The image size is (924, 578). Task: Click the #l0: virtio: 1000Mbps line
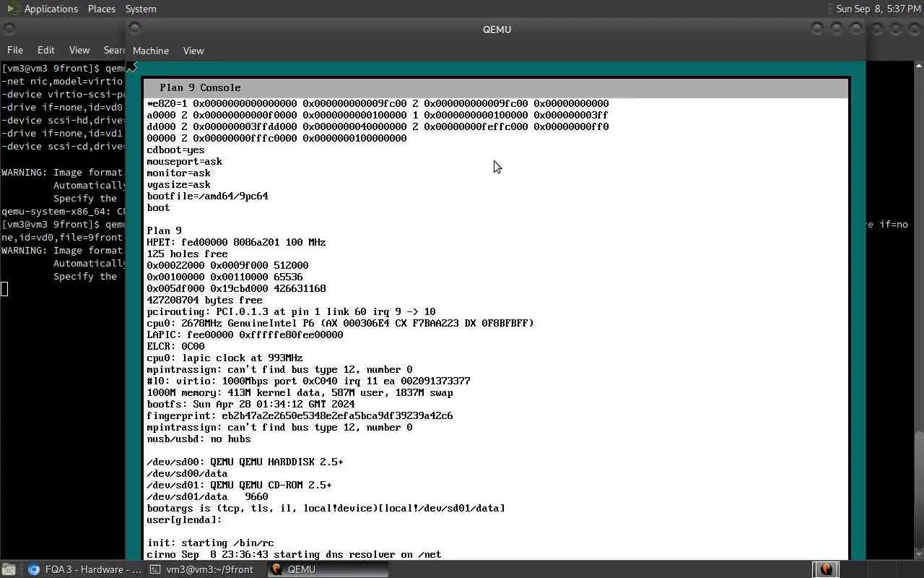308,381
